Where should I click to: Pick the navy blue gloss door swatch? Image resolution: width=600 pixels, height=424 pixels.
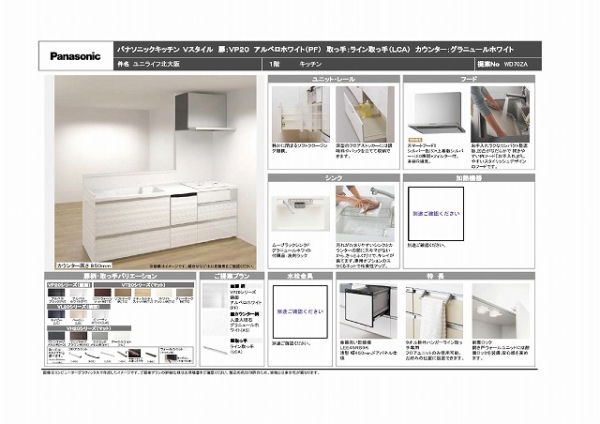click(x=56, y=314)
